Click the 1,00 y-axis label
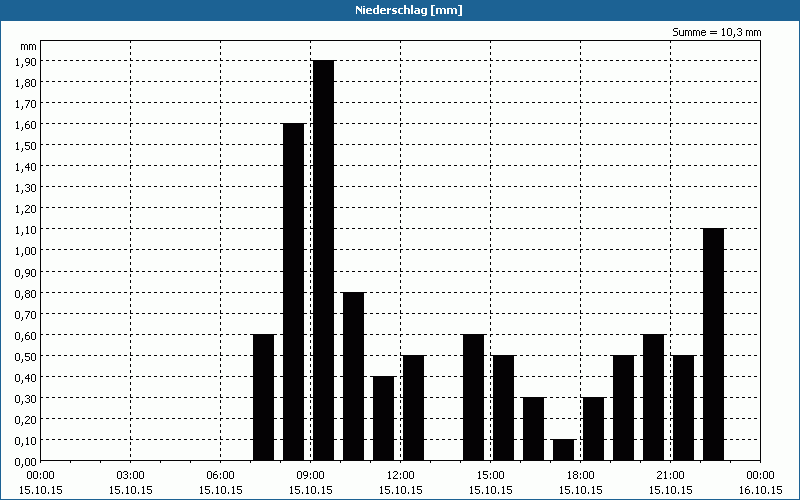 [x=27, y=251]
